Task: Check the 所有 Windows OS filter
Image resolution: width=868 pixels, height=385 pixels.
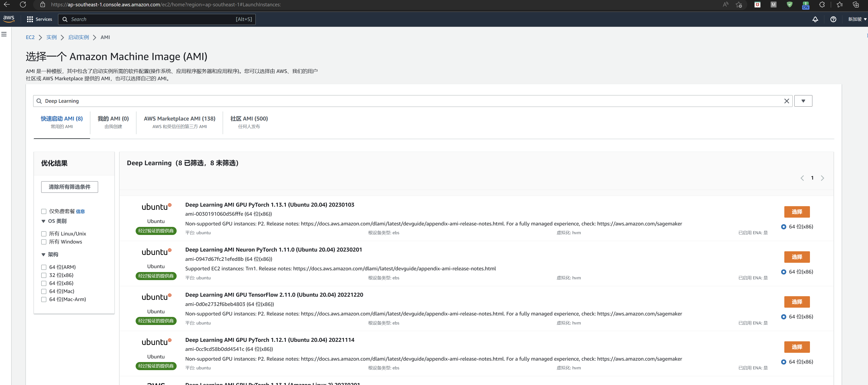Action: 44,242
